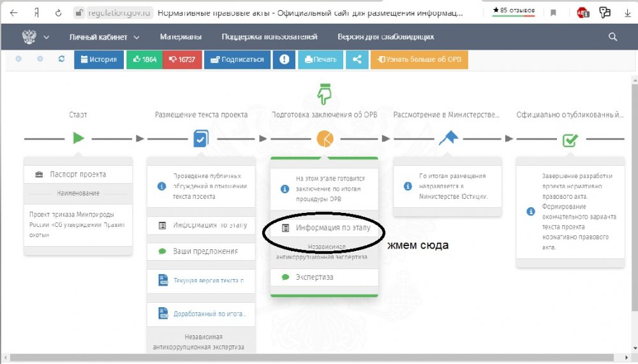Click the exclamation mark alert button
The width and height of the screenshot is (638, 364).
(284, 59)
